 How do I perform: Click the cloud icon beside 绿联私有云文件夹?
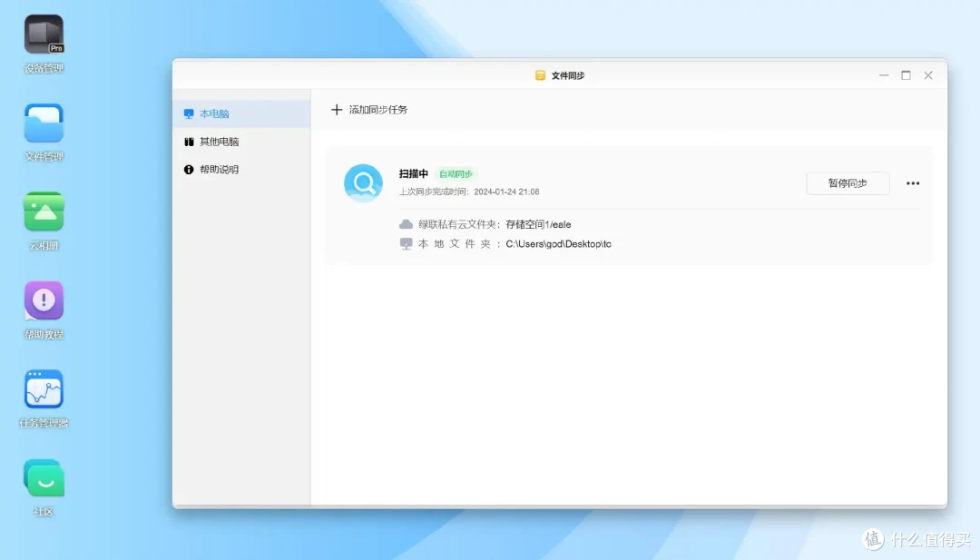pos(406,224)
